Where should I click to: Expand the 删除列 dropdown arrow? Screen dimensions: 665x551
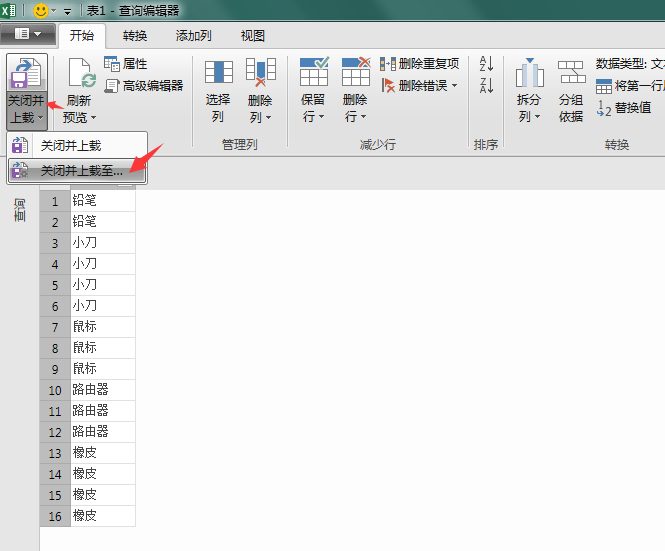click(x=268, y=117)
